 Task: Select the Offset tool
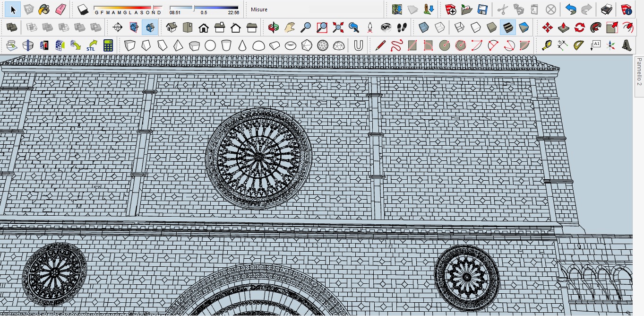click(x=628, y=27)
